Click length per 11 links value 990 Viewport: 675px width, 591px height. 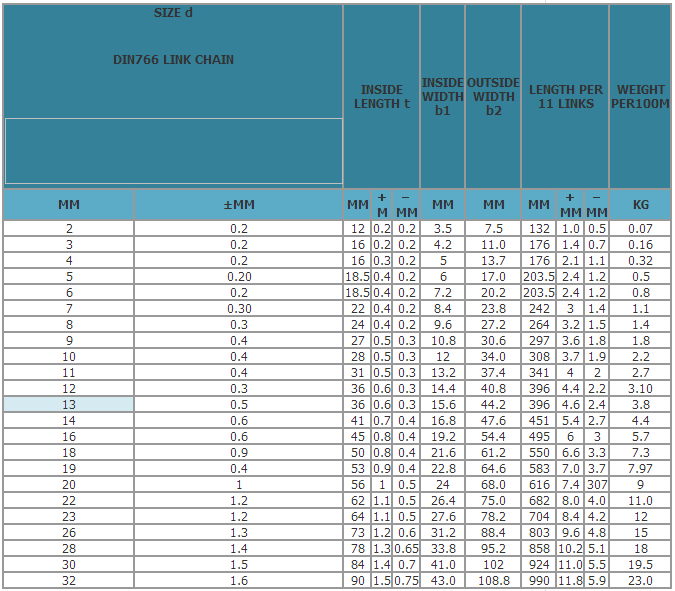pos(539,580)
